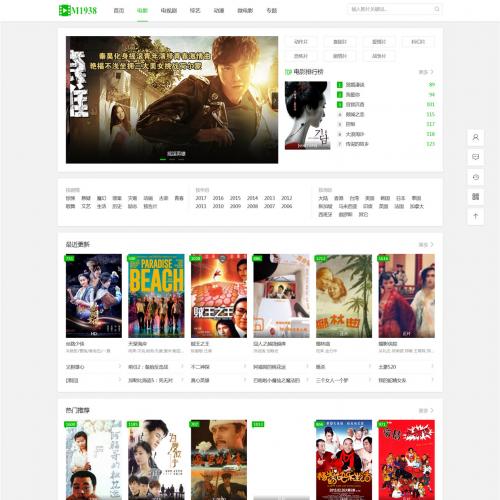Click the 贼王之王 title below poster
This screenshot has width=500, height=500.
coord(200,343)
